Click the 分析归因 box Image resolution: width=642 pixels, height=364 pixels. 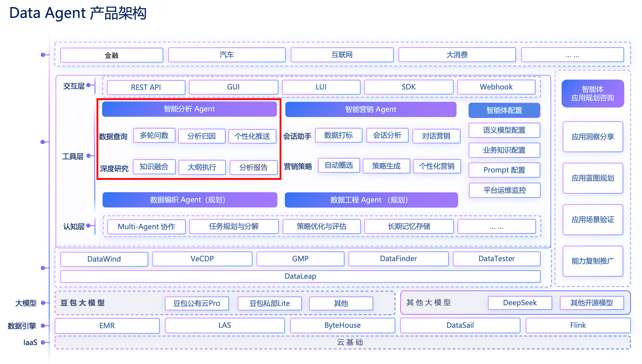202,136
